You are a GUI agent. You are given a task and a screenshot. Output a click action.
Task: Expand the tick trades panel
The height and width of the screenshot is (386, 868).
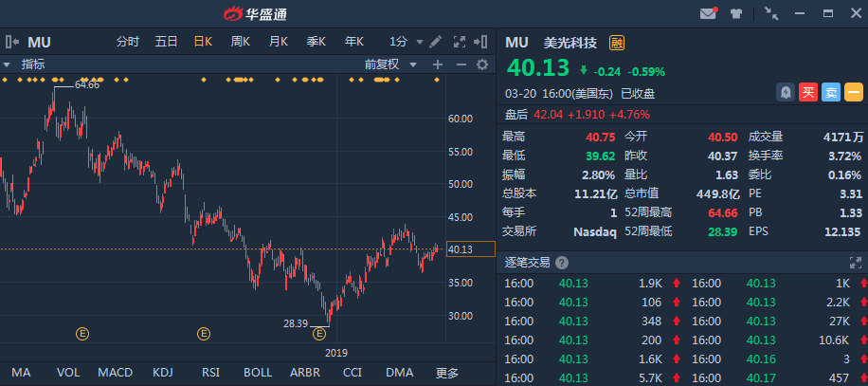pyautogui.click(x=856, y=263)
